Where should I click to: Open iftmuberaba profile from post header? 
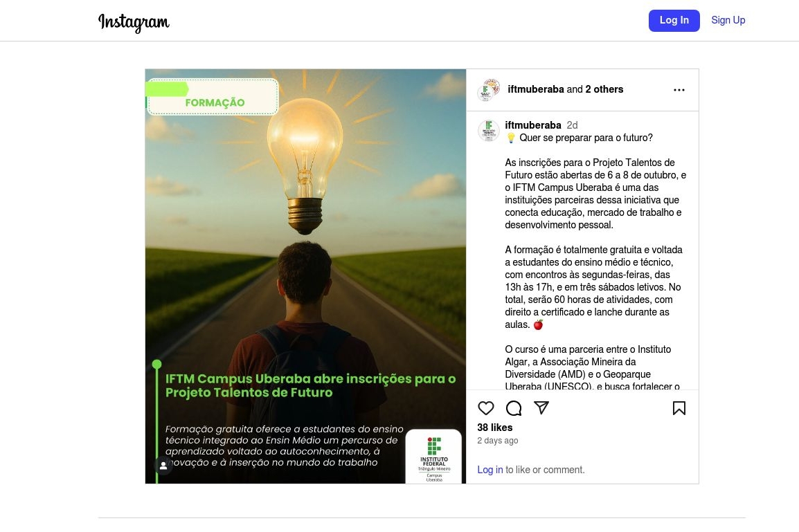536,89
